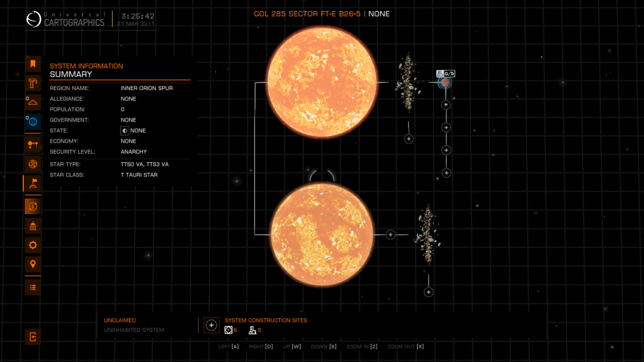Click the LEFT [A] key hint
The width and height of the screenshot is (644, 362).
pyautogui.click(x=228, y=346)
